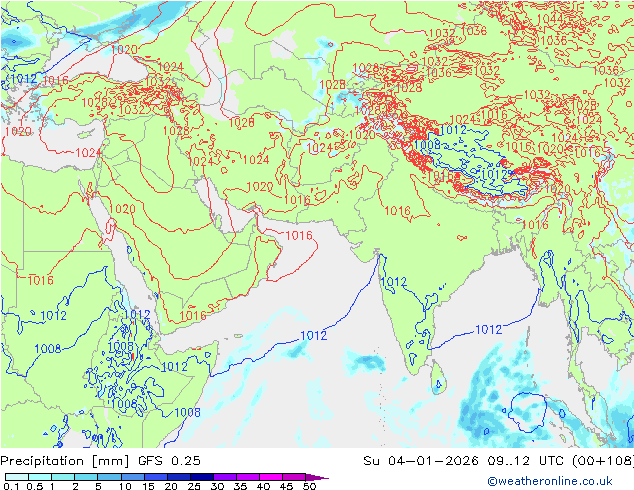Select the 30–35 mm purple legend swatch
634x490 pixels.
click(224, 477)
